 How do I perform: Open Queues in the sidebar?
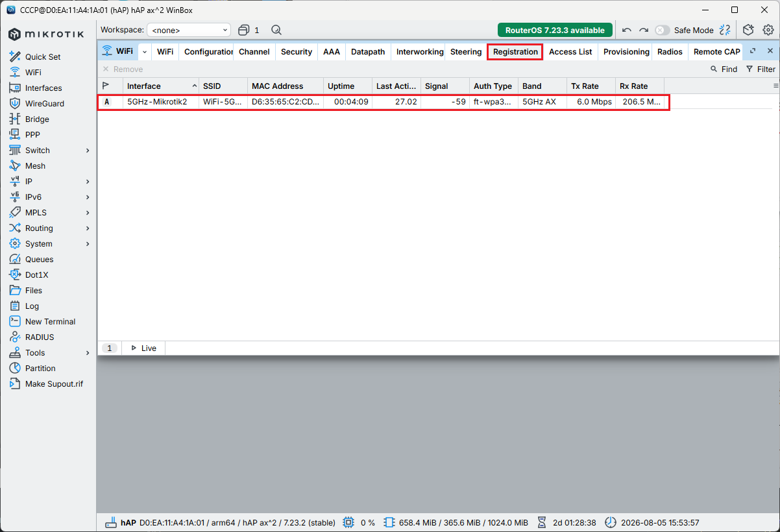(x=39, y=260)
